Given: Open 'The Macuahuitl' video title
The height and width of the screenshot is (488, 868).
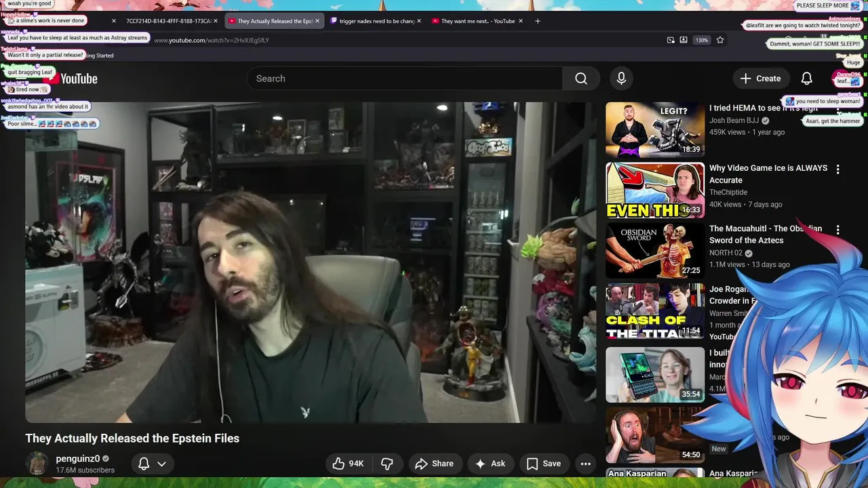Looking at the screenshot, I should point(766,235).
